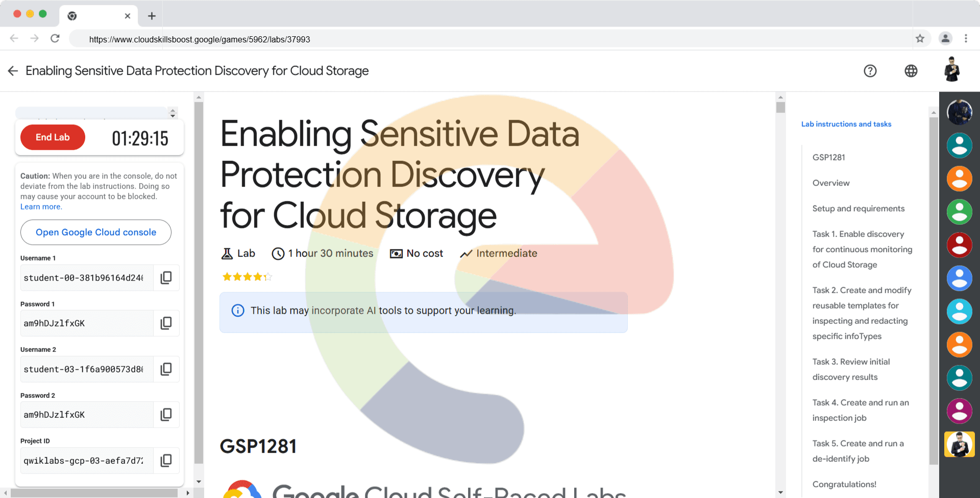This screenshot has width=980, height=498.
Task: Bookmark this page with the star icon
Action: (x=920, y=39)
